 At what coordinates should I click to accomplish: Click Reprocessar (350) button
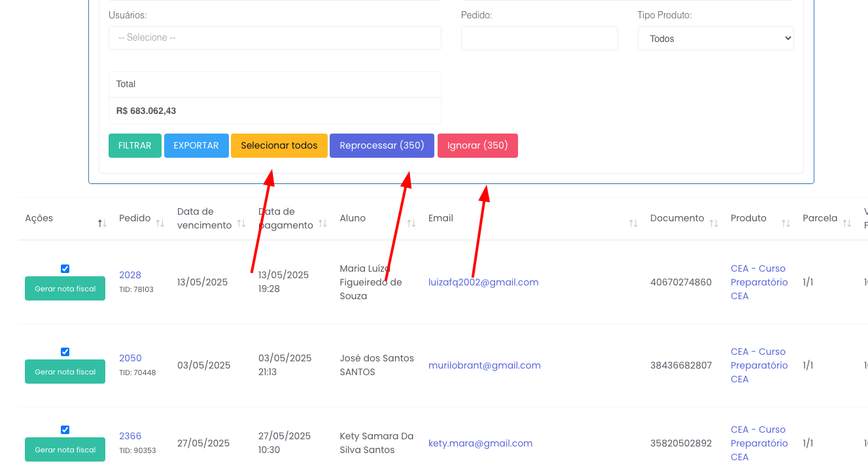382,146
